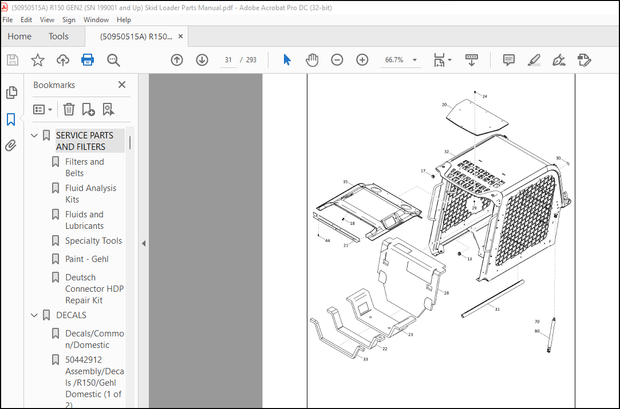Viewport: 620px width, 409px height.
Task: Zoom in with plus button
Action: pos(362,60)
